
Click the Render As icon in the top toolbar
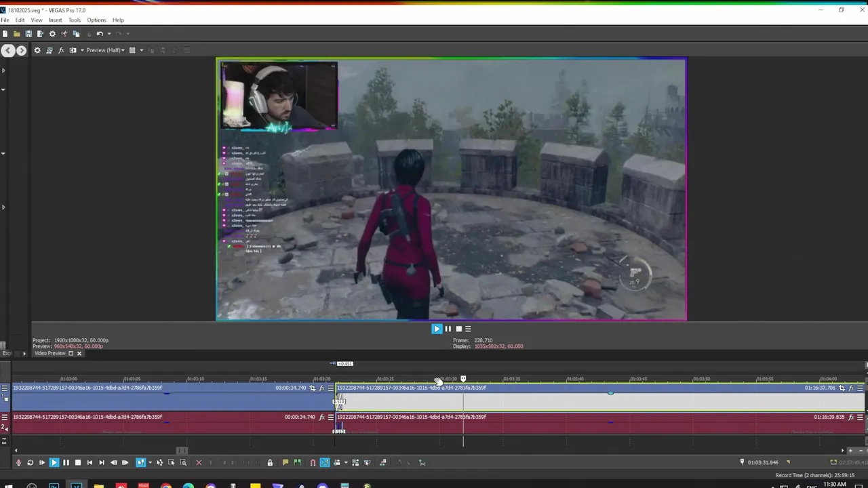[40, 34]
